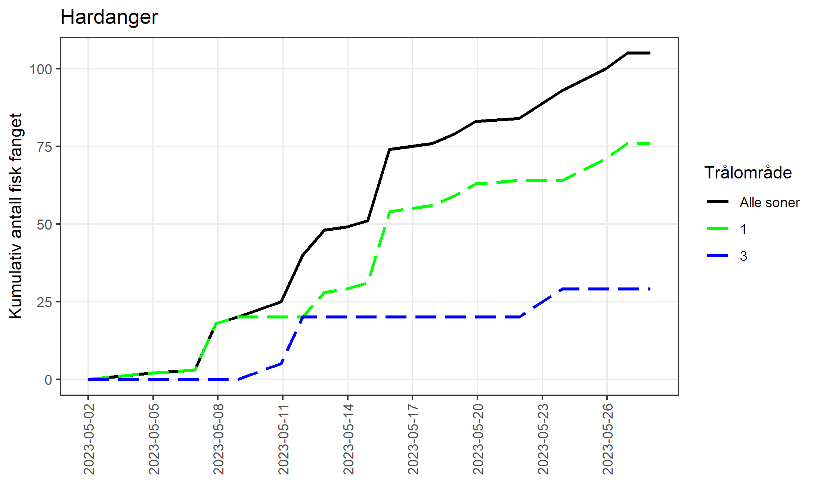This screenshot has width=817, height=504.
Task: Click y-axis tick label '50'
Action: 44,224
